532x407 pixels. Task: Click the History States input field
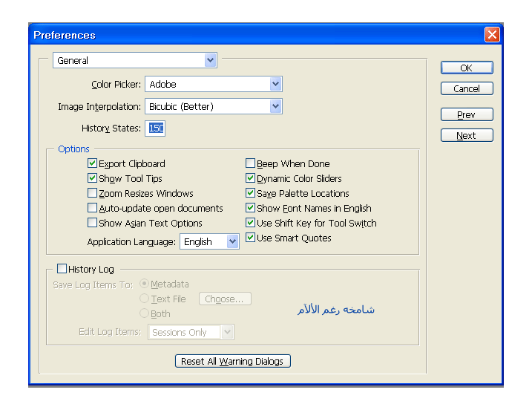155,128
